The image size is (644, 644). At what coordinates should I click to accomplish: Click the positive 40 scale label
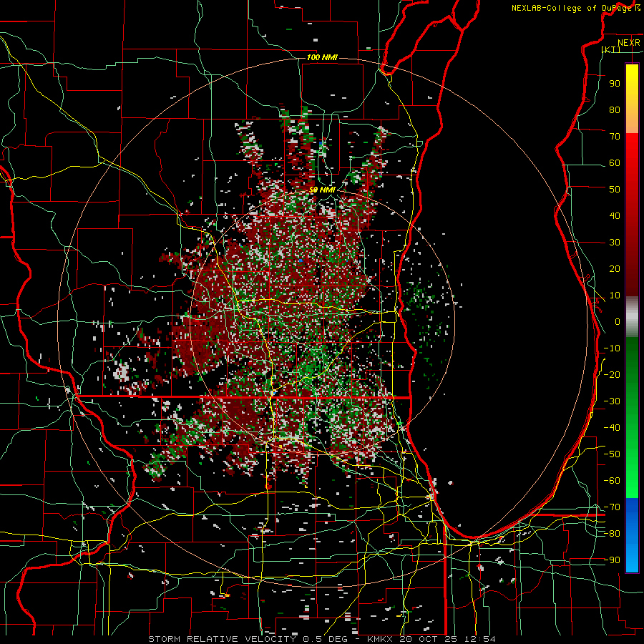[x=615, y=216]
